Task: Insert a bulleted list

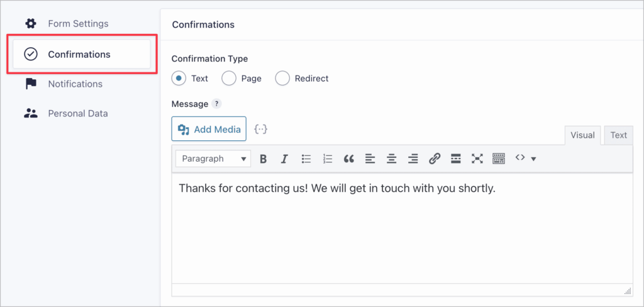Action: tap(306, 159)
